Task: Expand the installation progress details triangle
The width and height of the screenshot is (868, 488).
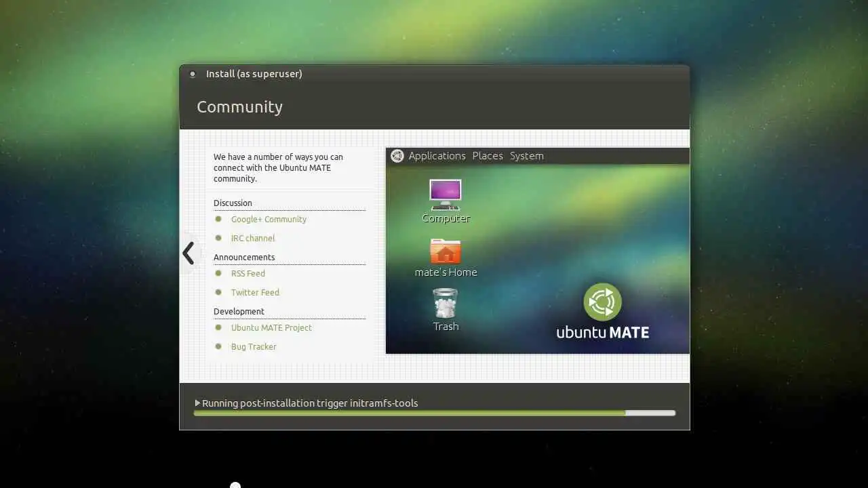Action: (197, 403)
